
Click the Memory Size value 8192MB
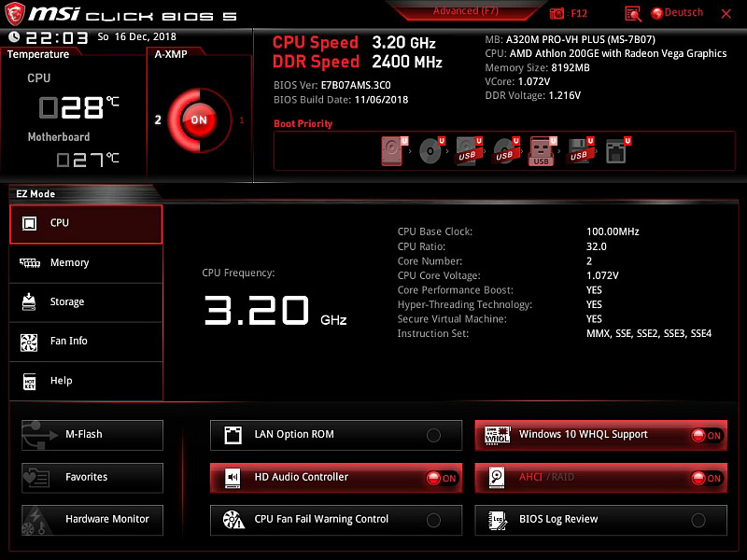(x=570, y=67)
